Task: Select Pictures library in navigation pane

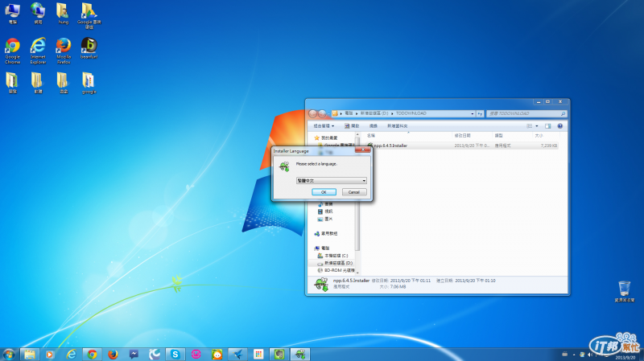Action: [x=325, y=219]
